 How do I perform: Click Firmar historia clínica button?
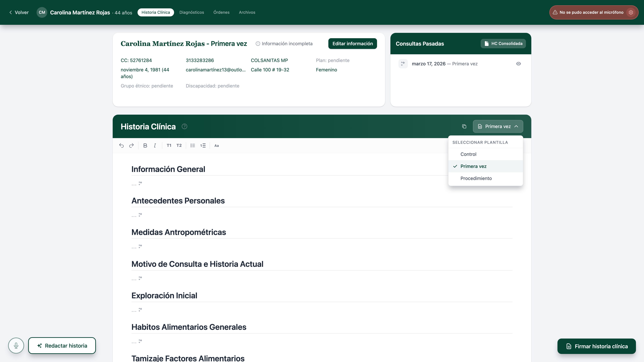coord(597,346)
